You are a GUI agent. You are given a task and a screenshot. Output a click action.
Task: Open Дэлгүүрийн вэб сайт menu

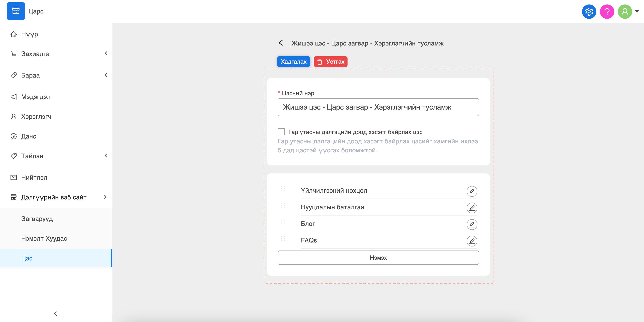pyautogui.click(x=56, y=197)
